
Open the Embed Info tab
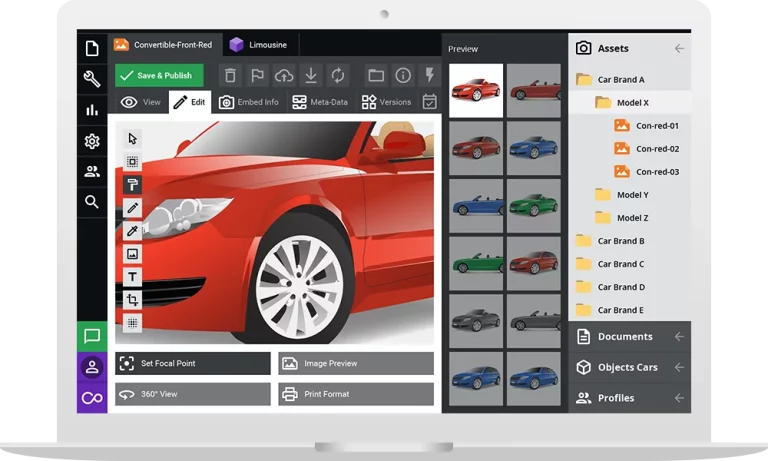click(249, 102)
